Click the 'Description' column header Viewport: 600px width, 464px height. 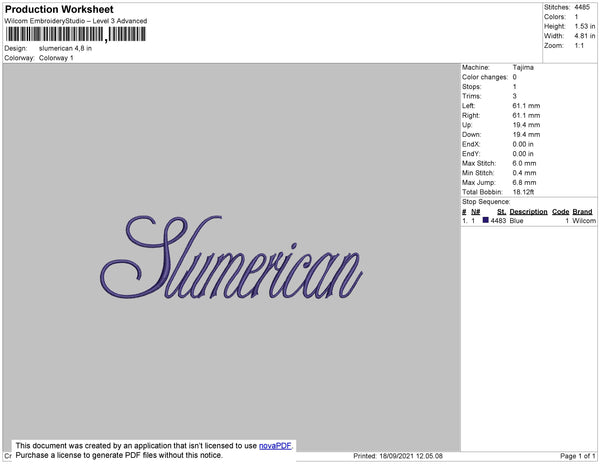pyautogui.click(x=528, y=212)
